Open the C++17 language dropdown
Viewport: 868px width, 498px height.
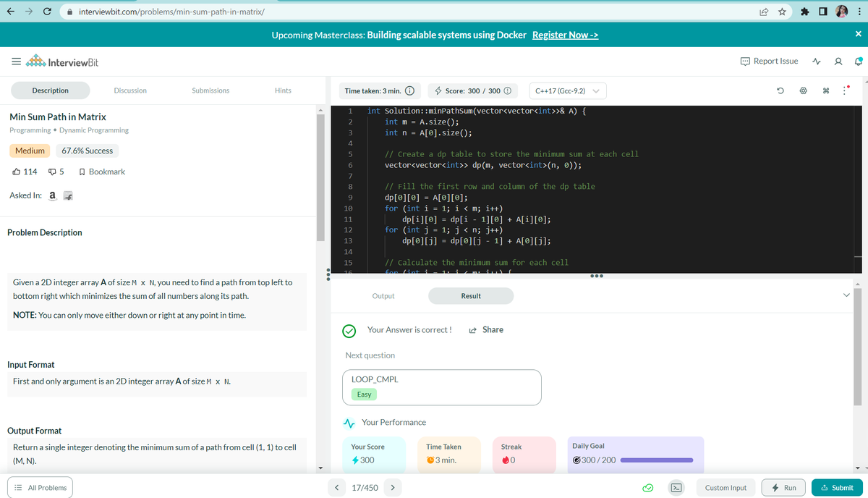[568, 91]
